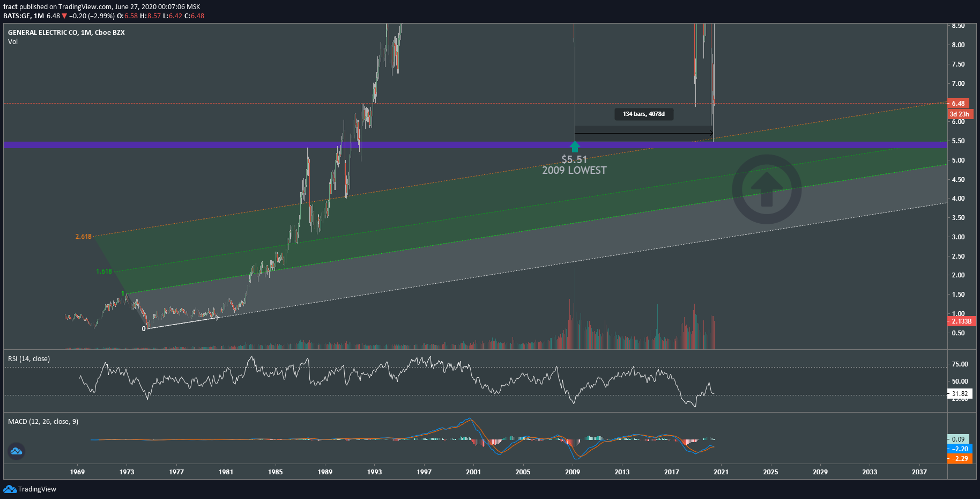Click the blue cloud icon in MACD pane
The height and width of the screenshot is (499, 980).
click(17, 451)
